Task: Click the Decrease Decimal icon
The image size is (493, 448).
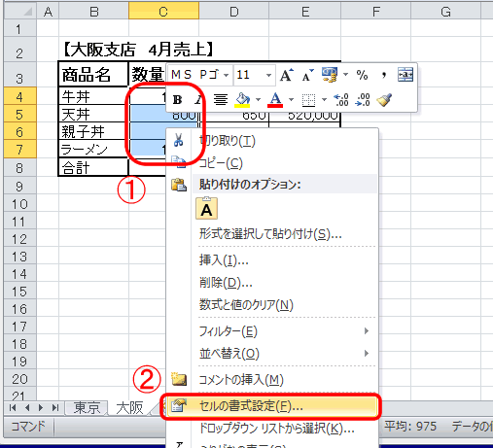Action: coord(363,100)
